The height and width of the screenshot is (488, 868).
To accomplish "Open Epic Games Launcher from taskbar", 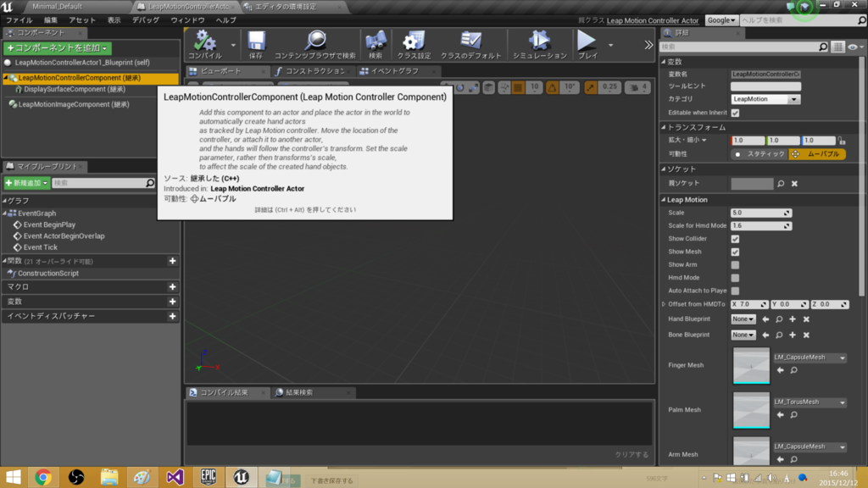I will tap(209, 476).
